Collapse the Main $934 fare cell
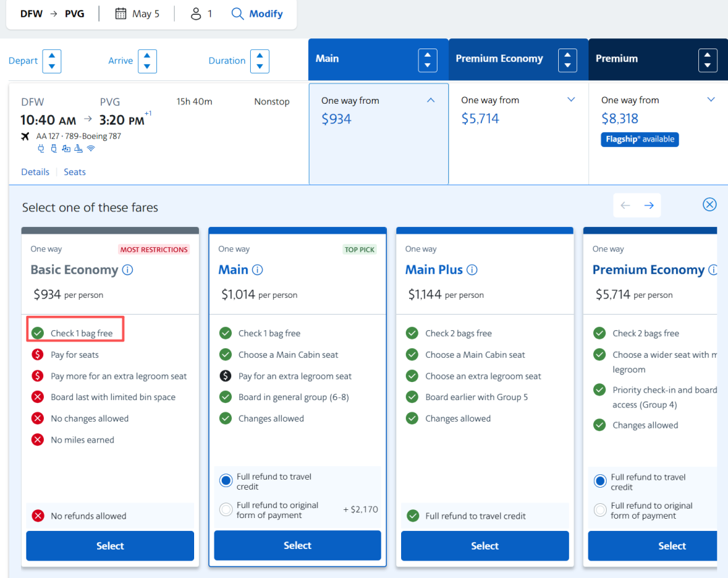Screen dimensions: 728x578 [431, 100]
